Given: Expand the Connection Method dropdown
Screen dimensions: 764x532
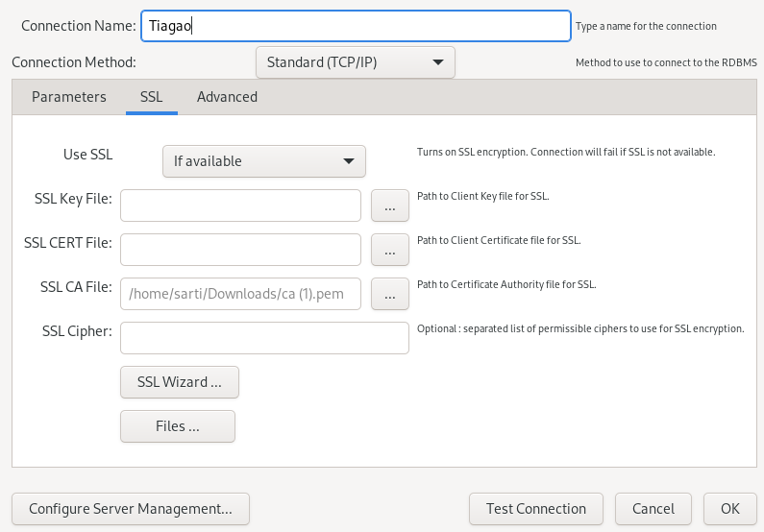Looking at the screenshot, I should tap(355, 62).
